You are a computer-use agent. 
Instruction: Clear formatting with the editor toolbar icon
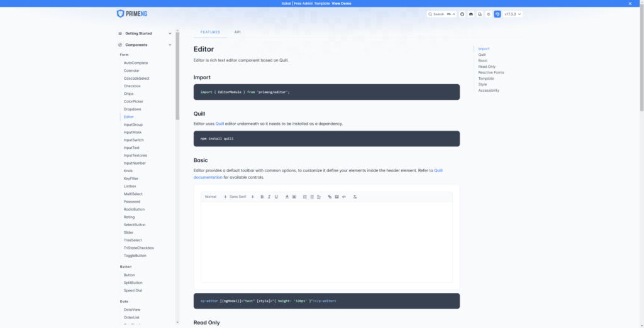tap(355, 197)
